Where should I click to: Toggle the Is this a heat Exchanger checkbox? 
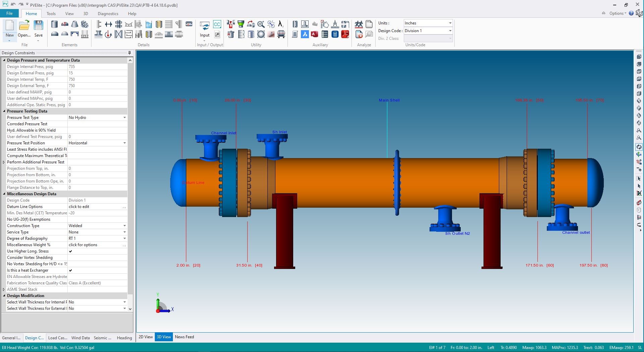(x=71, y=270)
